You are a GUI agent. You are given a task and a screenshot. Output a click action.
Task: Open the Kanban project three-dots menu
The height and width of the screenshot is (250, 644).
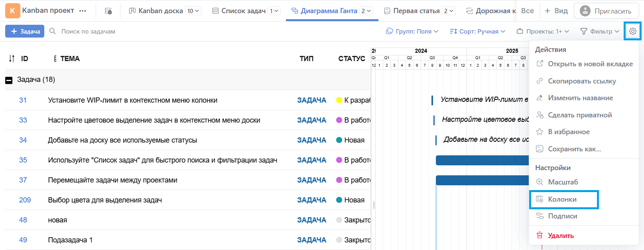(83, 11)
